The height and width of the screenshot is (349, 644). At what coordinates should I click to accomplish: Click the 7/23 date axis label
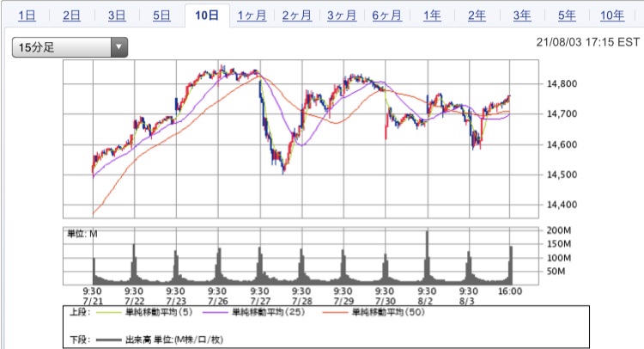(x=176, y=301)
